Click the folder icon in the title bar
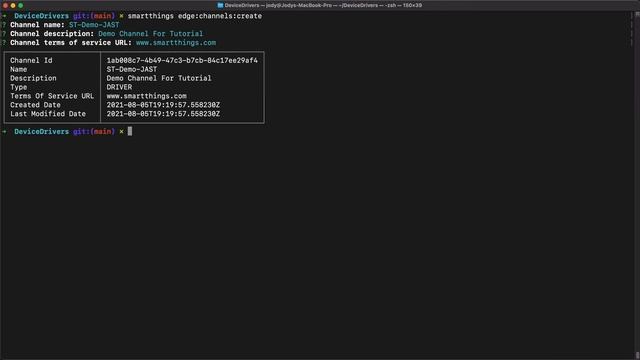This screenshot has height=360, width=640. point(220,5)
